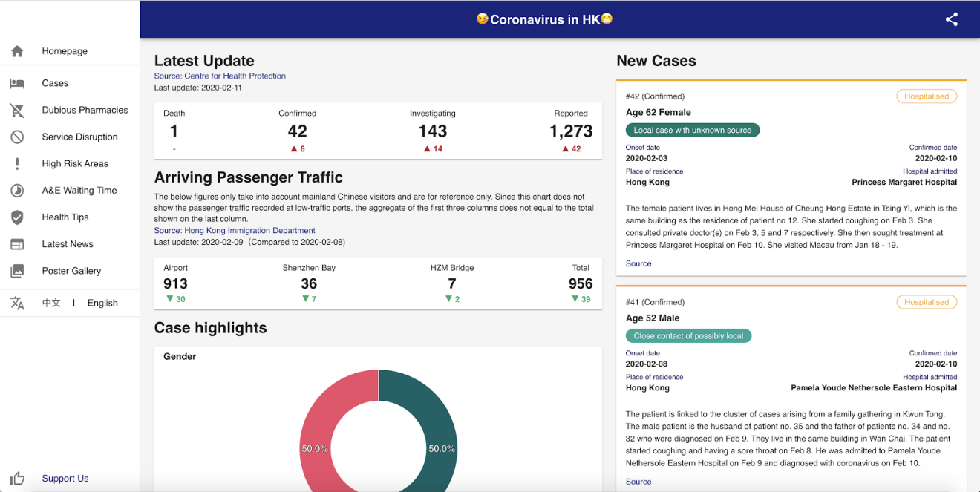980x492 pixels.
Task: Click the 'Coronavirus in HK' header title
Action: [x=545, y=19]
